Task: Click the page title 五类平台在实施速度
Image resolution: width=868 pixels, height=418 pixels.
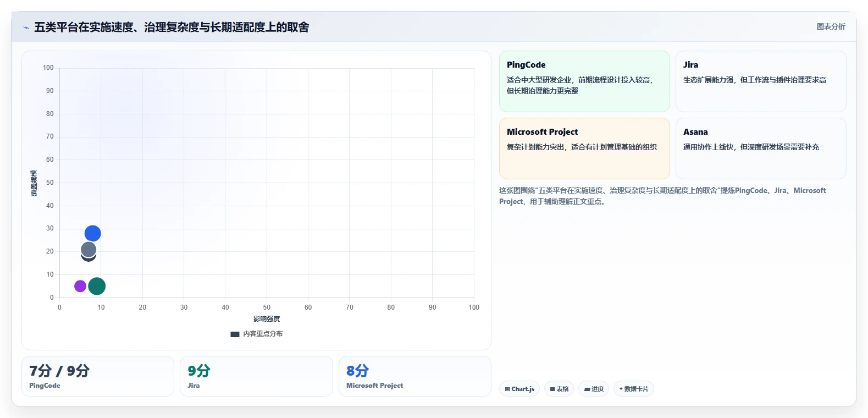Action: pos(172,27)
